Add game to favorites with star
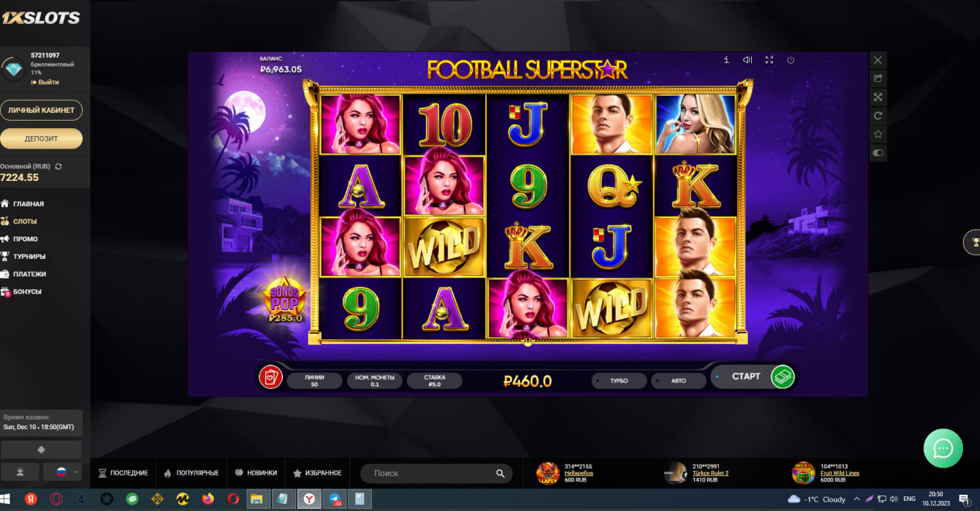Image resolution: width=980 pixels, height=511 pixels. (x=877, y=135)
